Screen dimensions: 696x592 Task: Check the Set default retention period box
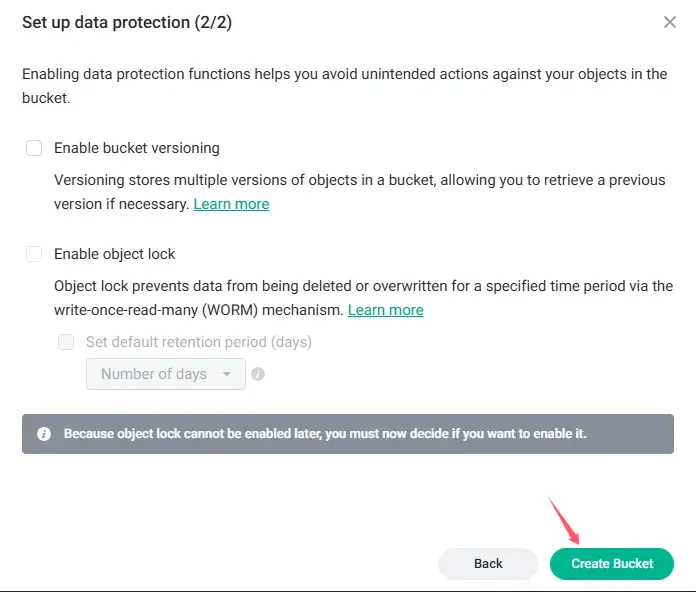click(66, 342)
